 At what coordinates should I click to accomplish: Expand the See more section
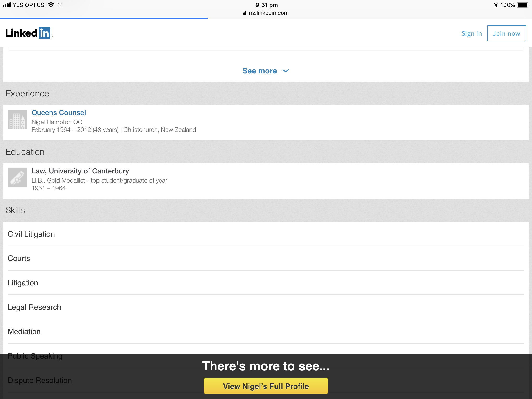pyautogui.click(x=260, y=71)
